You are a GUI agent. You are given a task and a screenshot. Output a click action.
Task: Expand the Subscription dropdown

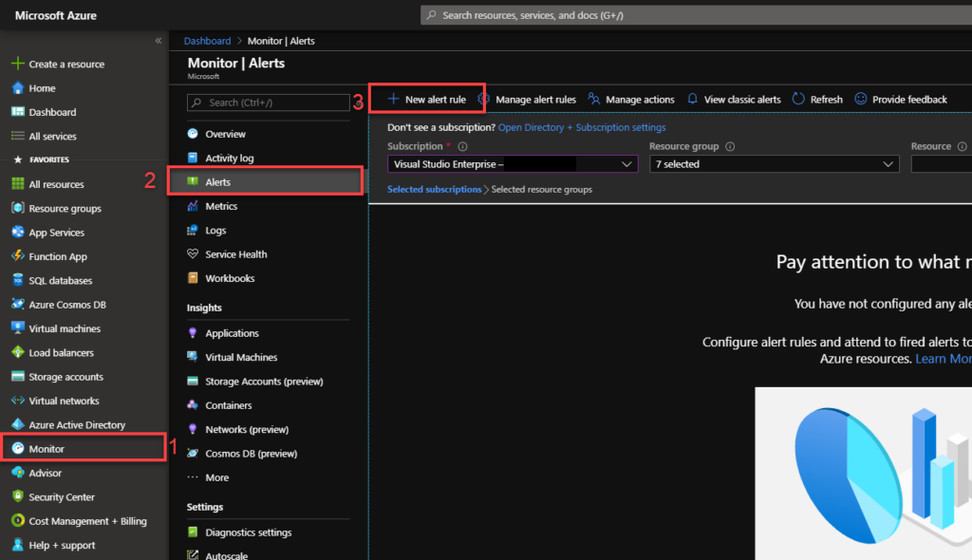[511, 163]
